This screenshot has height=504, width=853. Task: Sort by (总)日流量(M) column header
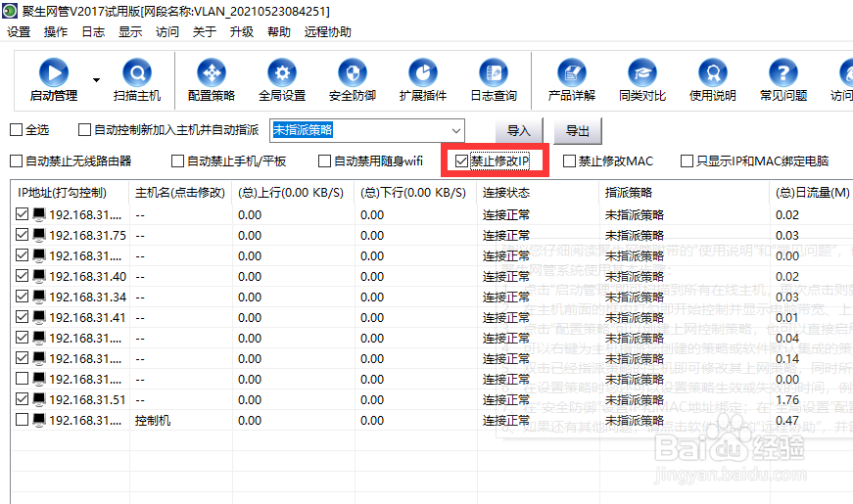pos(812,193)
